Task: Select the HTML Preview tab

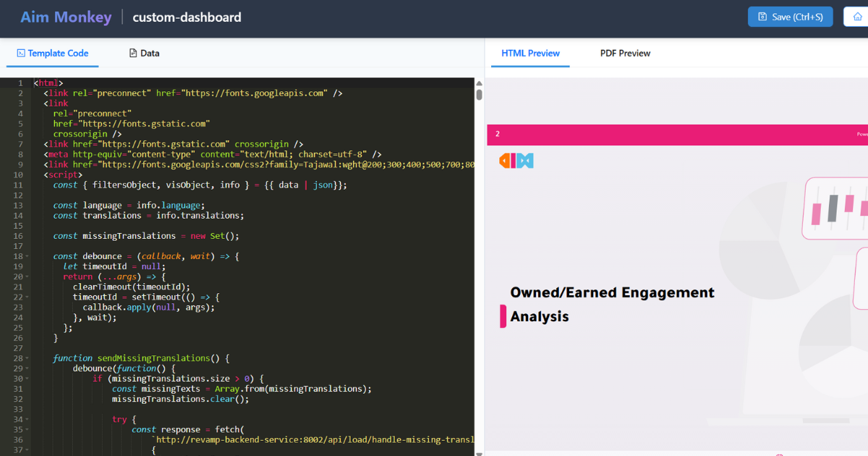Action: tap(530, 53)
